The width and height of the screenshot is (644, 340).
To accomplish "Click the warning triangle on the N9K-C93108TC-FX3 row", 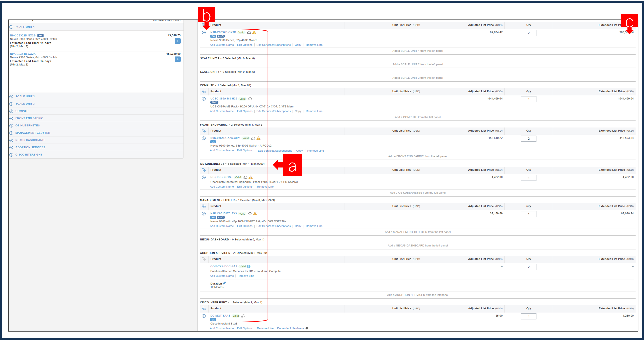I will pyautogui.click(x=255, y=214).
